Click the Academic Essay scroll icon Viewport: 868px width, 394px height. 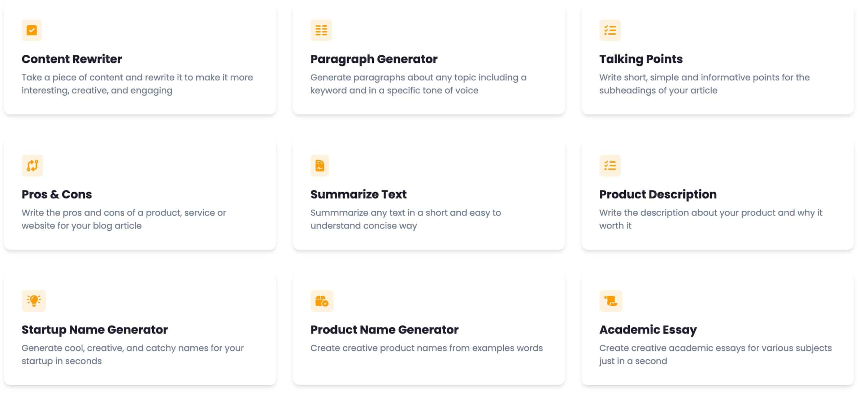pos(611,301)
